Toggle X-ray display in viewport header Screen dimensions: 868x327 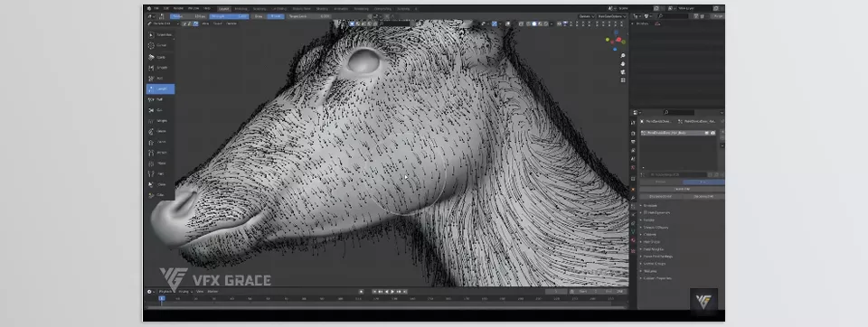521,23
